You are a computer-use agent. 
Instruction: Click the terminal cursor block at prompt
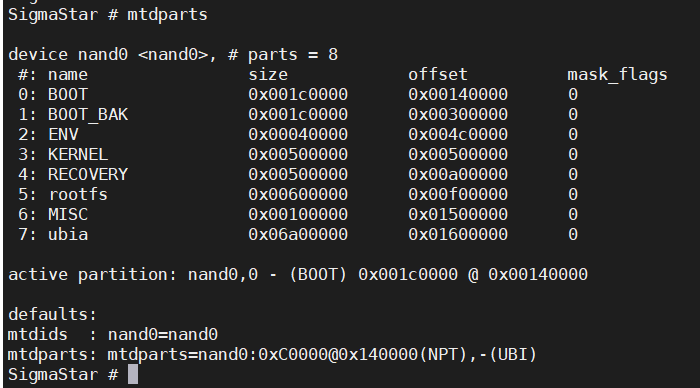click(x=133, y=374)
